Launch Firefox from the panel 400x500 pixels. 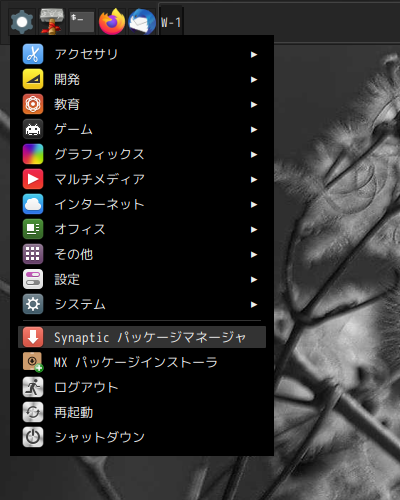[x=112, y=22]
